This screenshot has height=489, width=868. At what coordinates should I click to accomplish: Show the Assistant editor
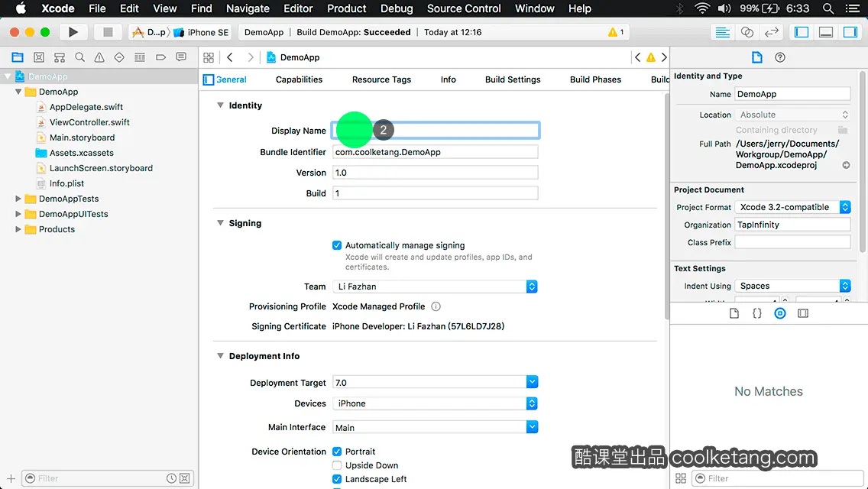(747, 32)
